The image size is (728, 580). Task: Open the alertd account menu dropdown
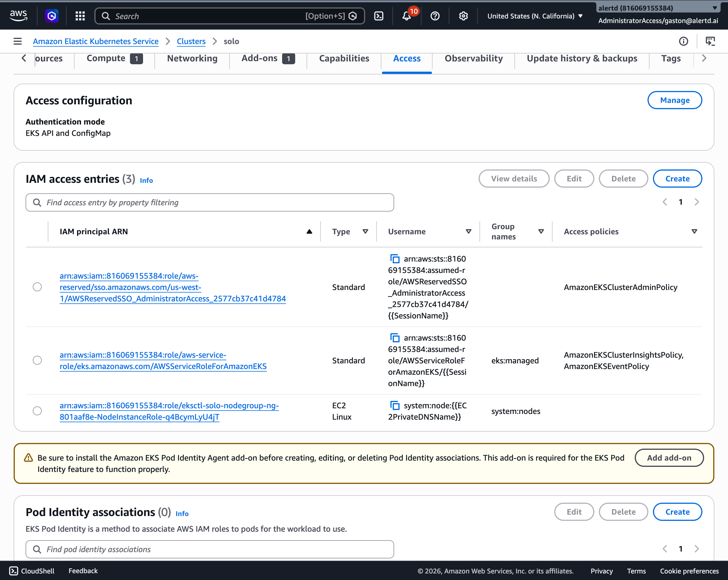(658, 8)
